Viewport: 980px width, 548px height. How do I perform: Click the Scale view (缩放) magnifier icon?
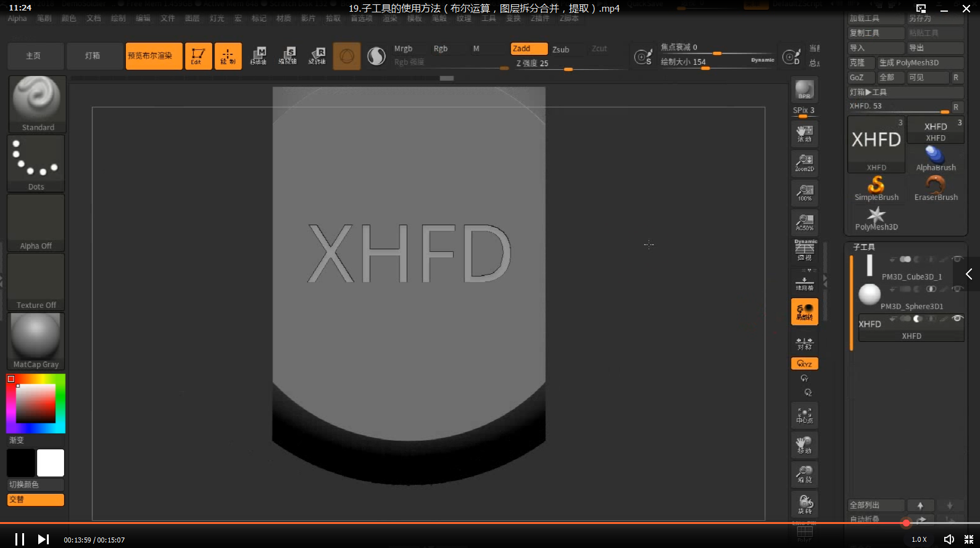click(804, 475)
